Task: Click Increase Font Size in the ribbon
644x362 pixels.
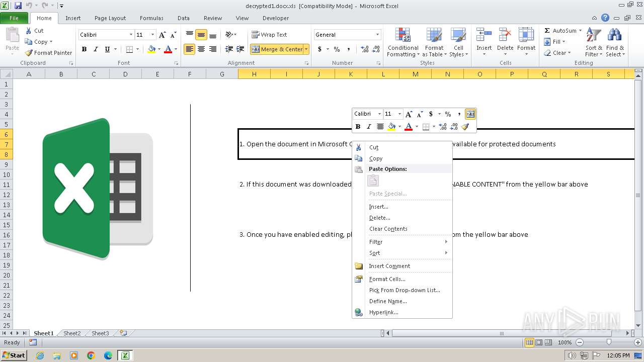Action: click(x=162, y=35)
